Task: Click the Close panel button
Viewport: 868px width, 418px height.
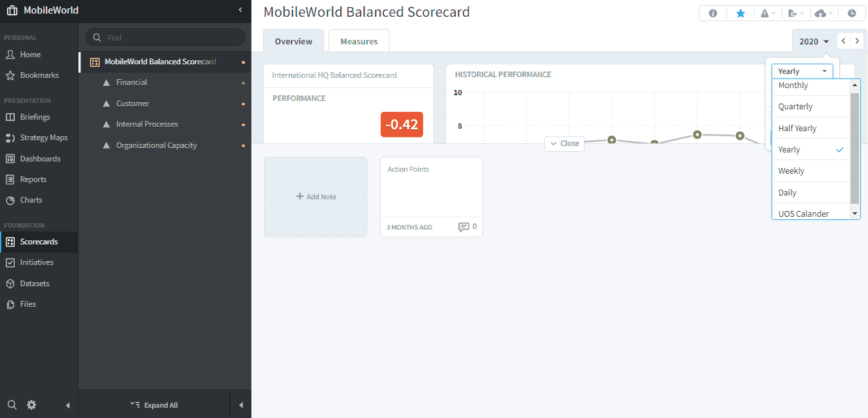Action: [x=565, y=143]
